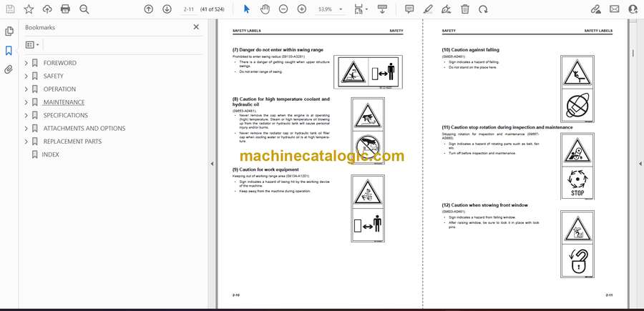Screen dimensions: 644x311
Task: Jump to the OPERATION section
Action: coord(59,89)
